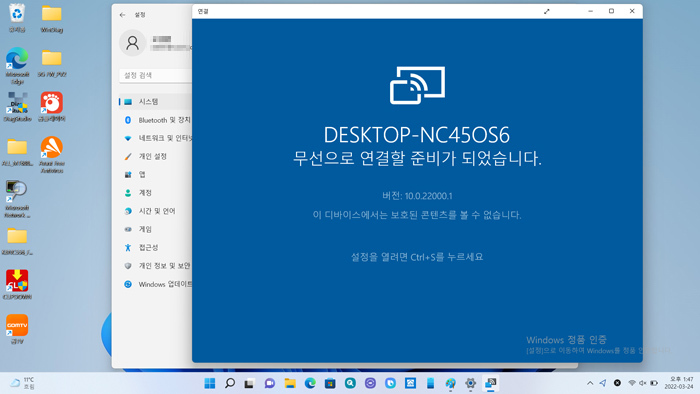Open the Windows Start menu in the taskbar
Viewport: 700px width, 394px height.
click(209, 383)
